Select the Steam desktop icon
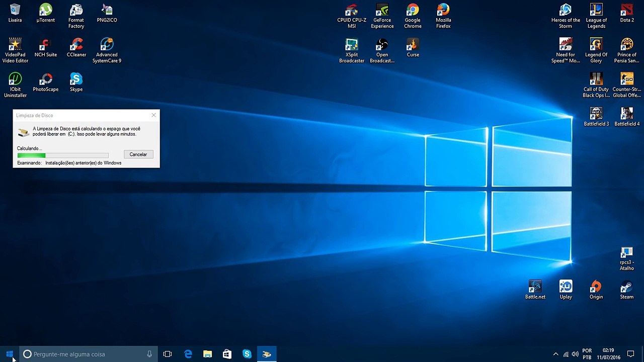The height and width of the screenshot is (362, 644). tap(627, 290)
